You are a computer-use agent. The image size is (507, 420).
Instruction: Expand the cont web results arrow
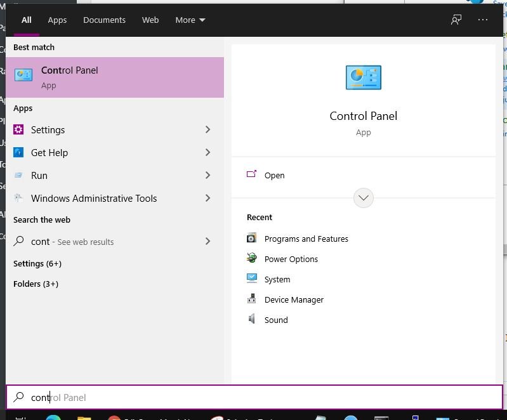point(208,241)
